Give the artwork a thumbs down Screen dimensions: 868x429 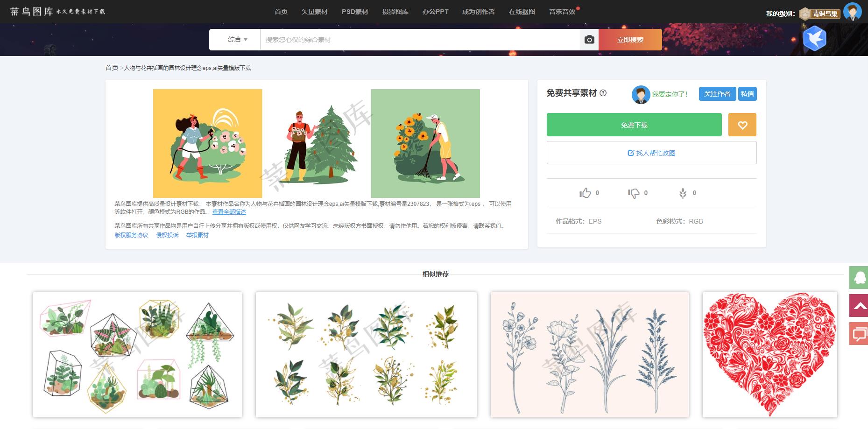point(634,192)
